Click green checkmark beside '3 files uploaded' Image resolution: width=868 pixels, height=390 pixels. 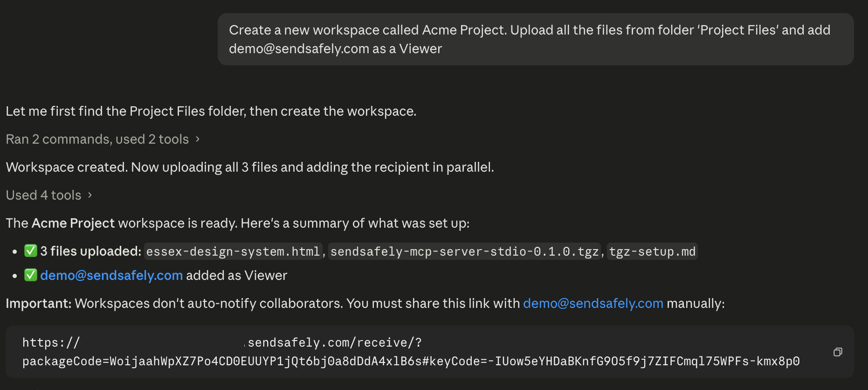click(x=31, y=251)
